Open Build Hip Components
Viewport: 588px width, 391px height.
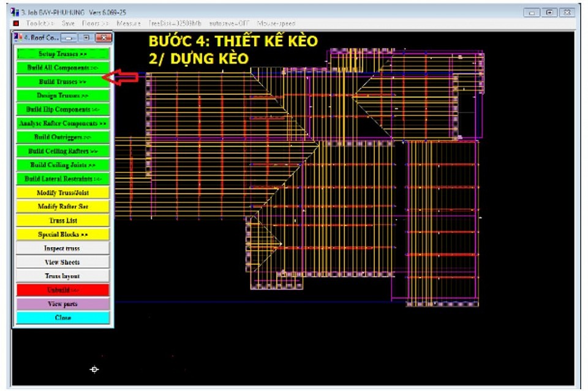[x=62, y=110]
